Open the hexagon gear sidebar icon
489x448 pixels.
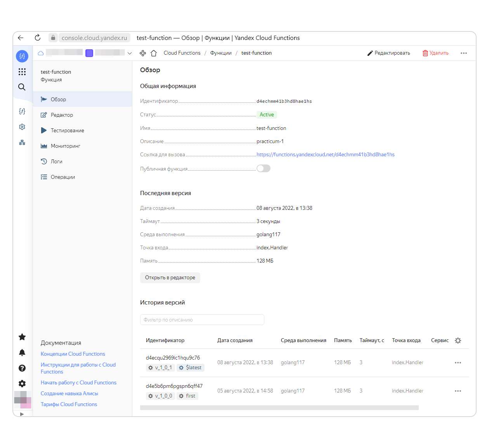pos(22,127)
